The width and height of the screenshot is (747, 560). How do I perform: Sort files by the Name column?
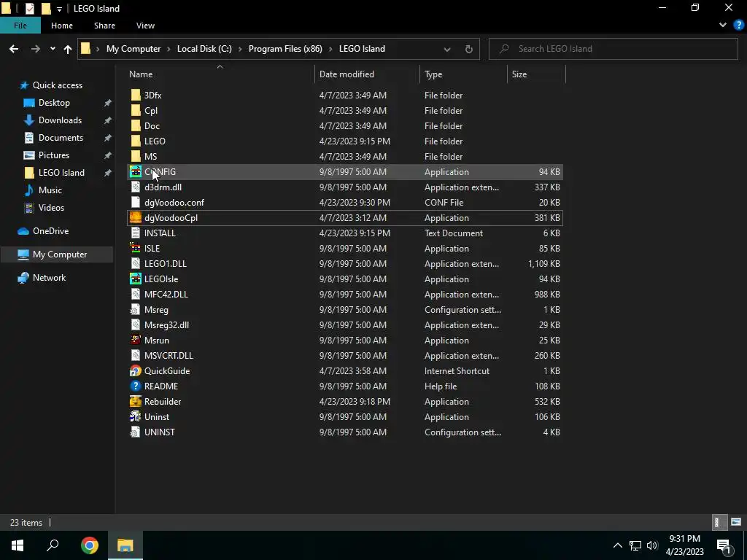click(x=141, y=74)
